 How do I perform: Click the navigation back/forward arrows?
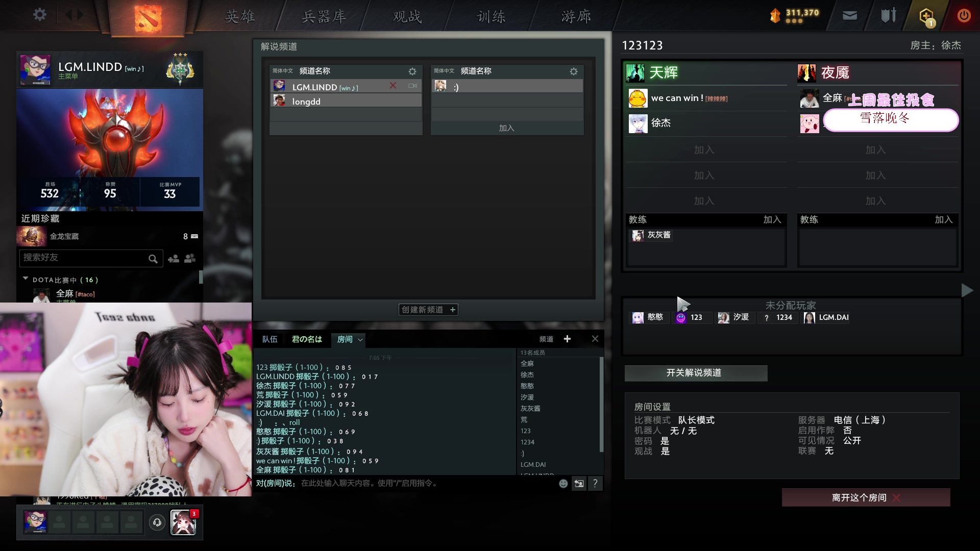(74, 15)
